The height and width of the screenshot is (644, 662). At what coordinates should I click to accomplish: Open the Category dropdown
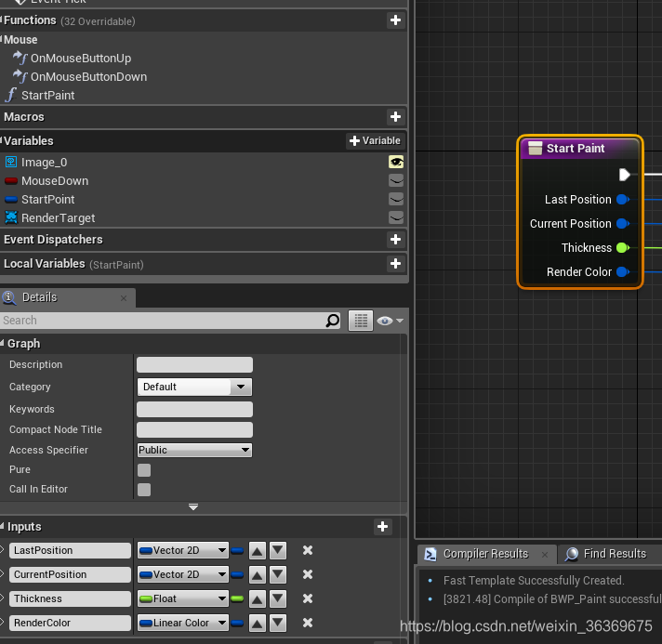[x=194, y=387]
